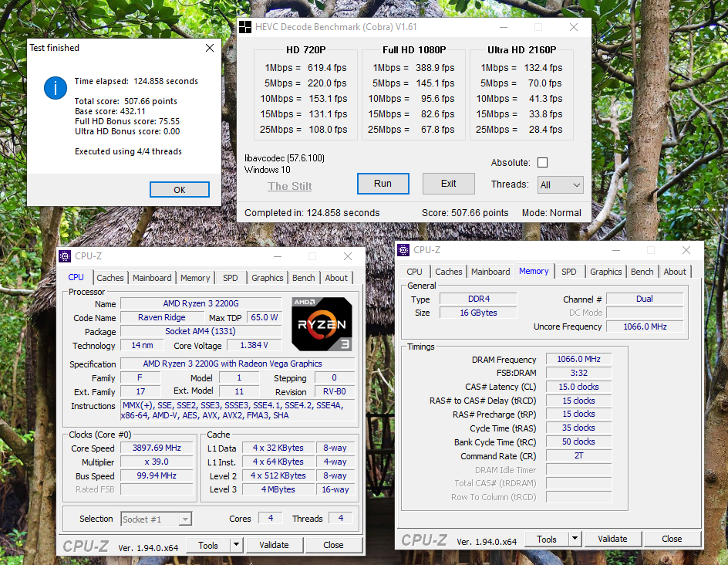728x565 pixels.
Task: Click the Ultra HD 2160P 1Mbps 132.4 fps result
Action: pos(521,68)
